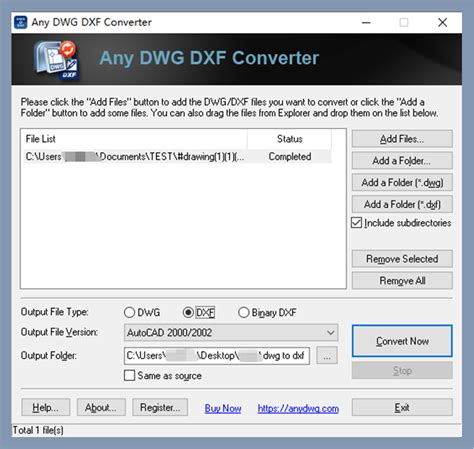The width and height of the screenshot is (474, 449).
Task: Start conversion with Convert Now
Action: 402,341
